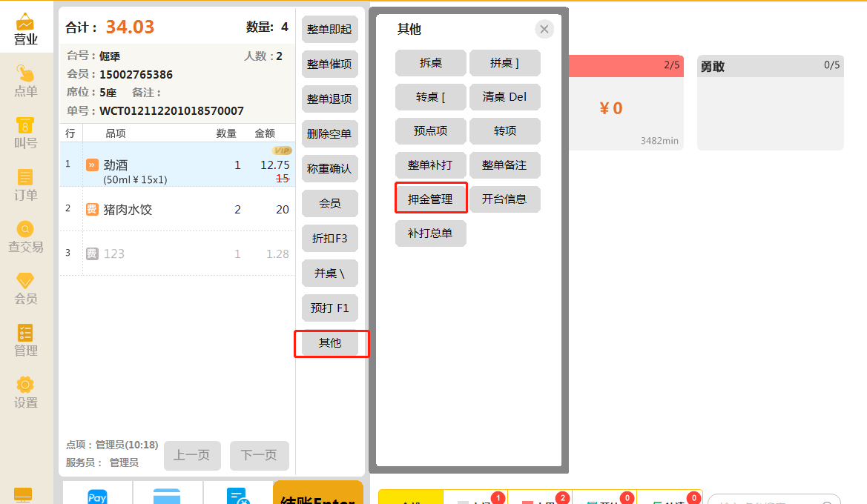Open 开台信息 table info

[x=504, y=199]
